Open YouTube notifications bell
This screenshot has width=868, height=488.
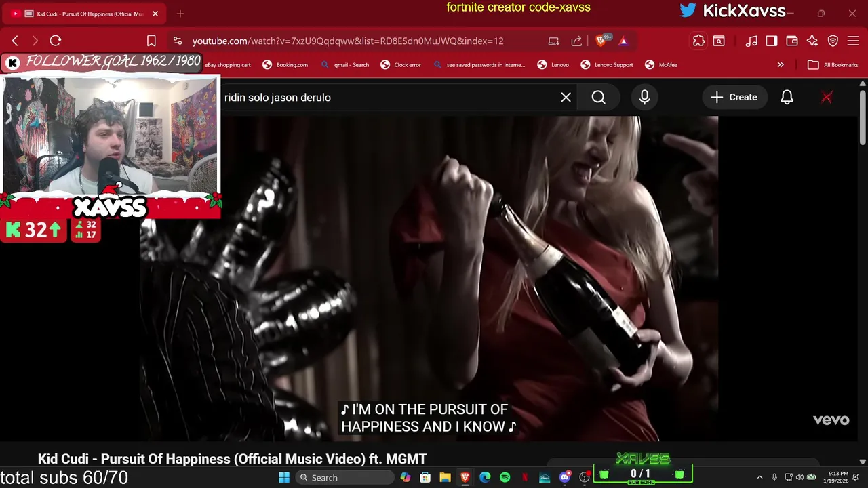click(787, 97)
